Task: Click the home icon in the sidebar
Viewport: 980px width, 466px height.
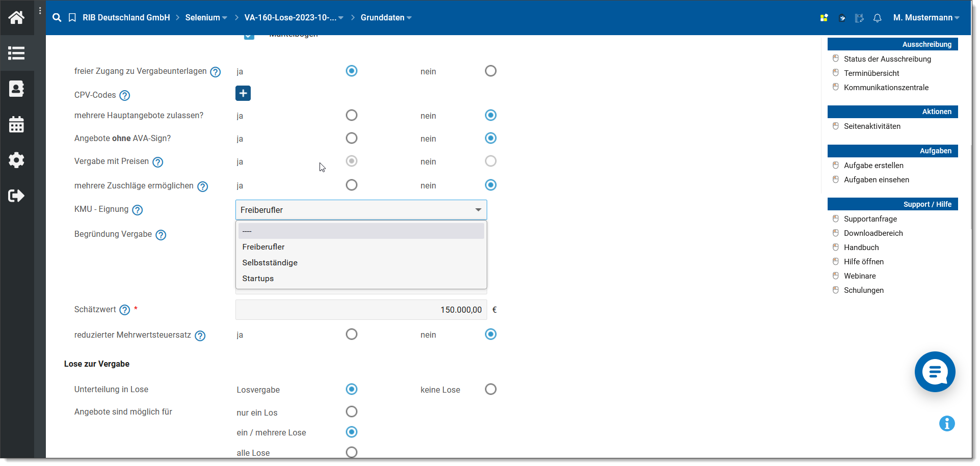Action: [16, 18]
